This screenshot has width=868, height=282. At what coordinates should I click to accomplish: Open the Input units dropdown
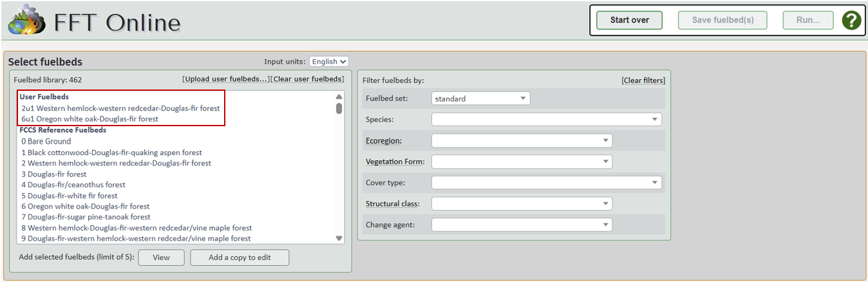pos(328,62)
